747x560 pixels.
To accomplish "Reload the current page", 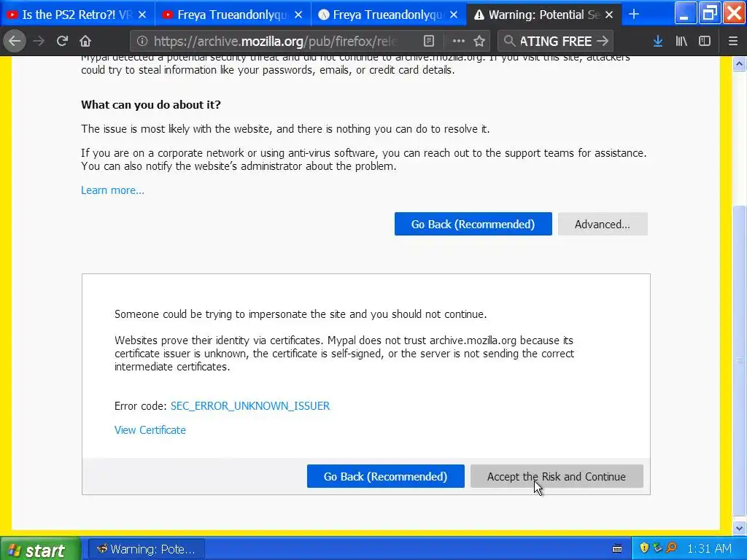I will (62, 41).
